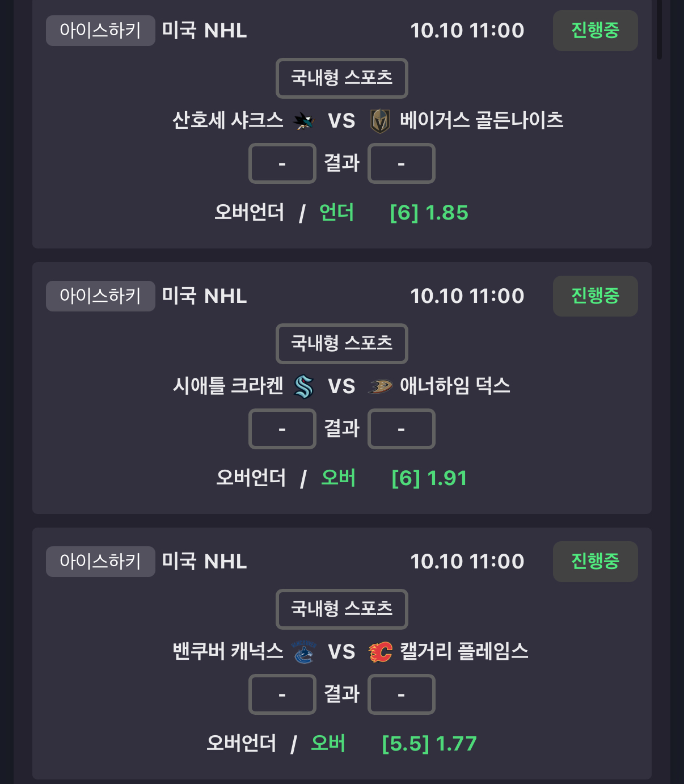The image size is (684, 784).
Task: Click the Vancouver Canucks team logo
Action: [x=303, y=652]
